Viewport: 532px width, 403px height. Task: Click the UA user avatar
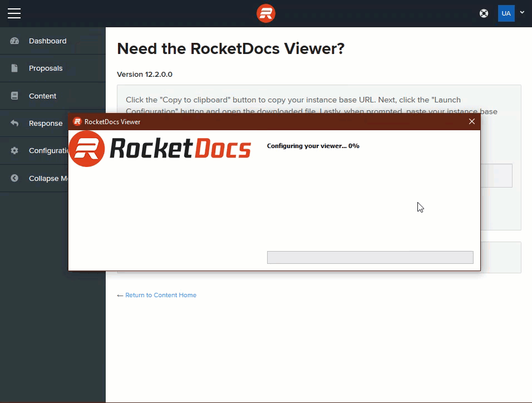pyautogui.click(x=506, y=13)
